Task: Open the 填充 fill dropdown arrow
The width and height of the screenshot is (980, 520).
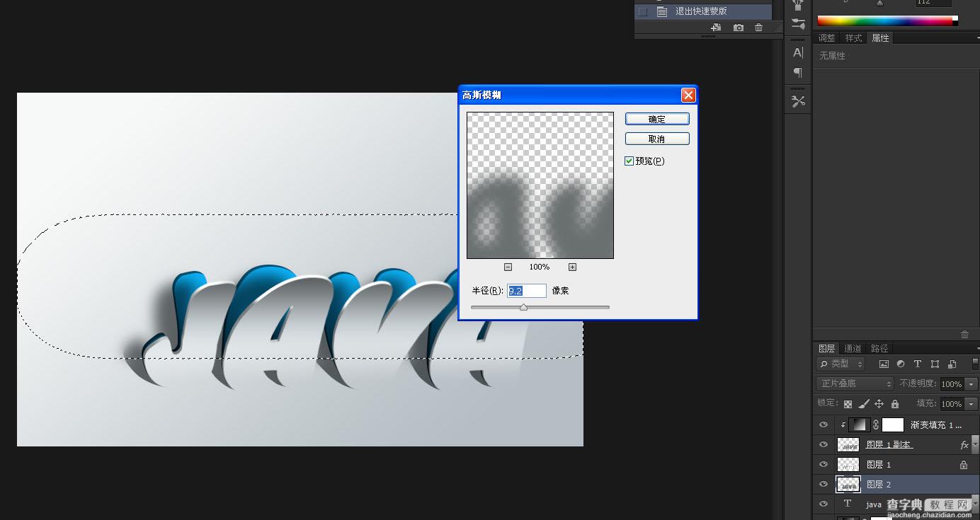Action: tap(972, 404)
